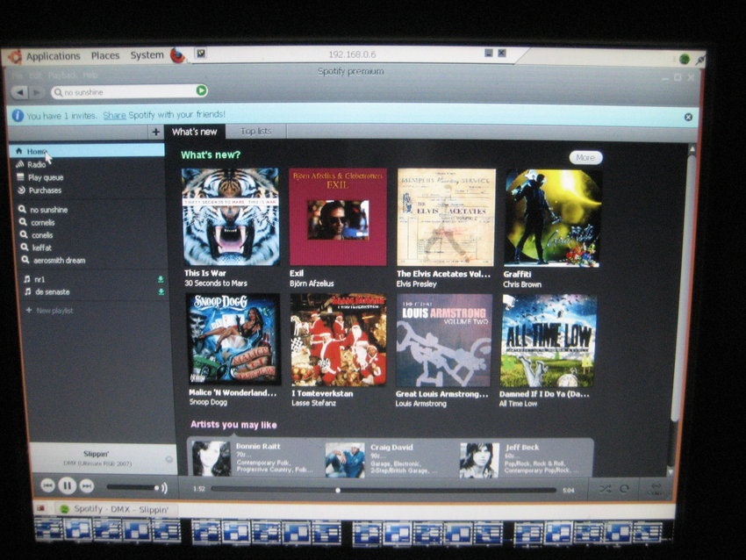Select the 'conelis' saved search
Viewport: 746px width, 560px height.
pos(41,235)
